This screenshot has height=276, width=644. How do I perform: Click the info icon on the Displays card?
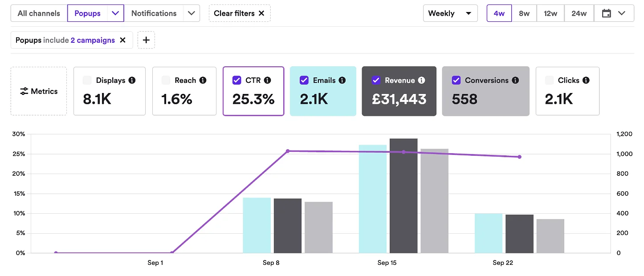[x=132, y=80]
